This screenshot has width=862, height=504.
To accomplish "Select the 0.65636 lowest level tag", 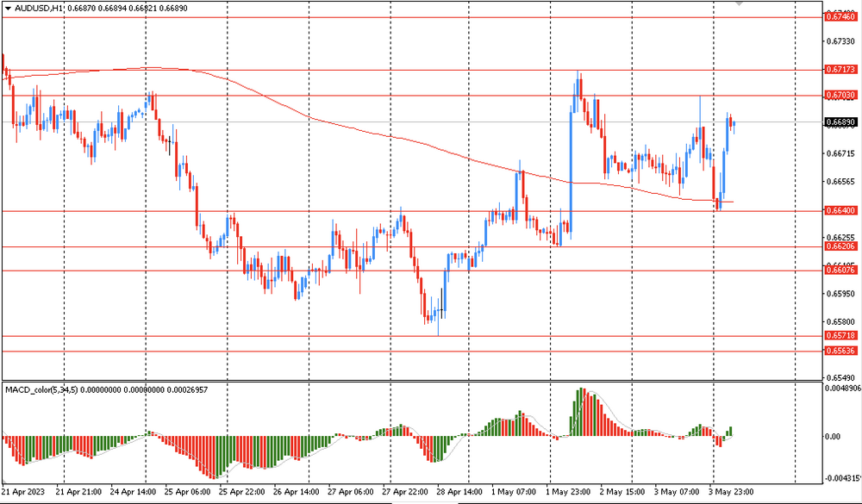I will point(840,351).
